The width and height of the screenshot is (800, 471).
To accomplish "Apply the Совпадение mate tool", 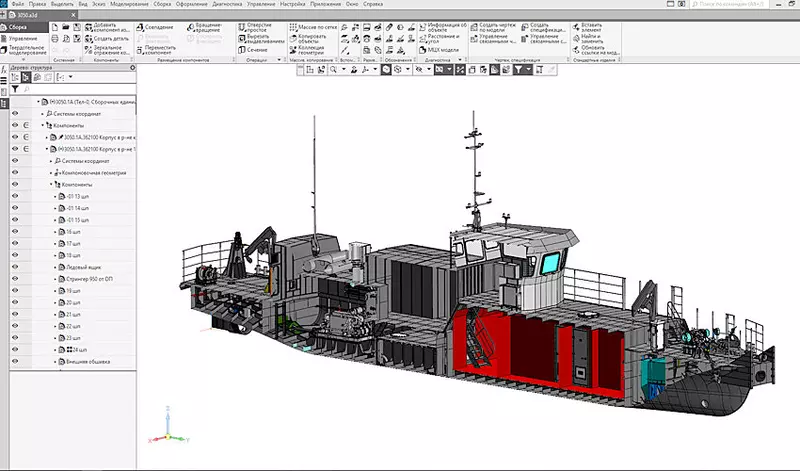I will [150, 27].
